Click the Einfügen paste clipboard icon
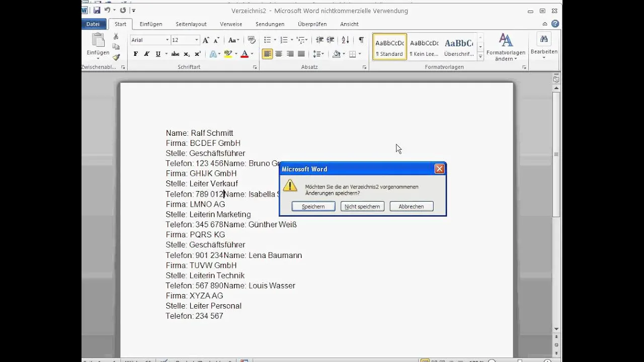This screenshot has height=362, width=644. tap(98, 40)
